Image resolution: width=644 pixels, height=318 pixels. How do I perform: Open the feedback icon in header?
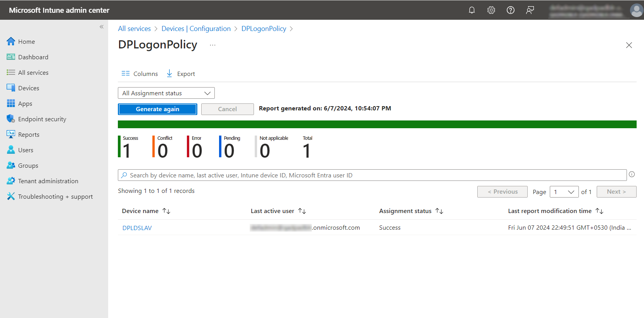(x=530, y=10)
